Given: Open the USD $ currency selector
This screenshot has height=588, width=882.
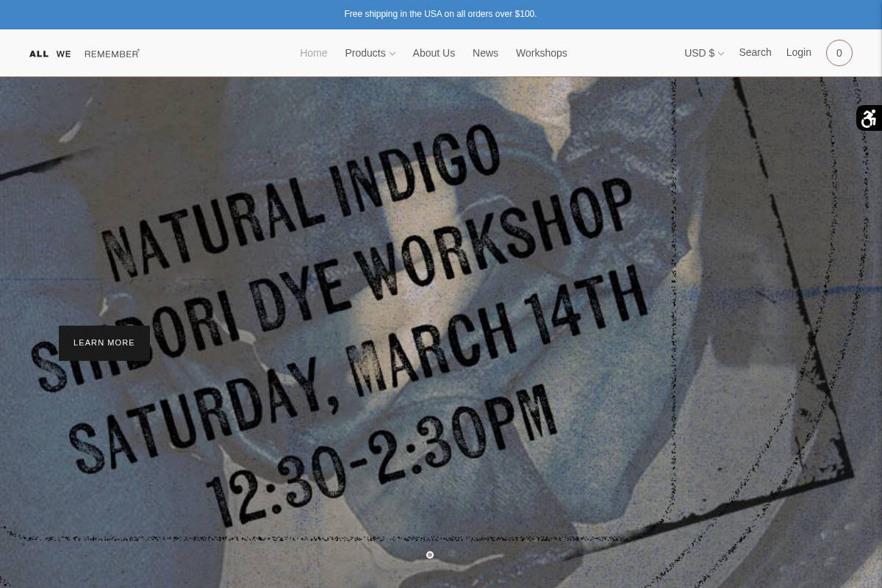Looking at the screenshot, I should [x=699, y=53].
